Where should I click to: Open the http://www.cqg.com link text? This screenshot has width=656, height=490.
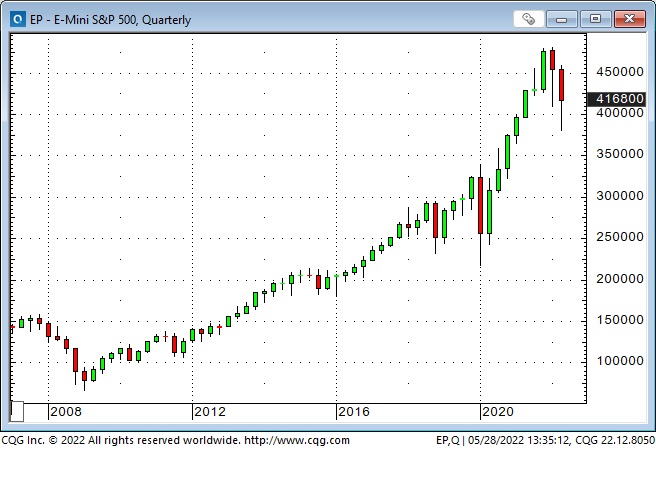pyautogui.click(x=297, y=440)
